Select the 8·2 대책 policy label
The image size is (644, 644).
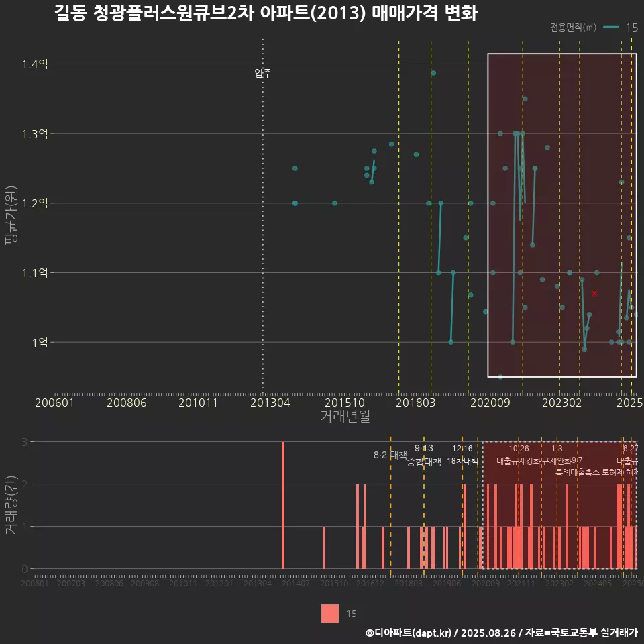coord(390,455)
